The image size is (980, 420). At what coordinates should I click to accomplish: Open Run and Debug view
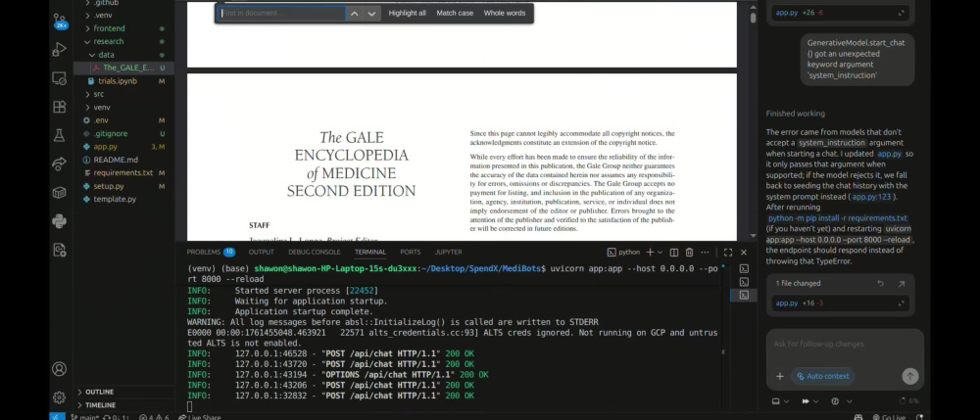tap(60, 49)
